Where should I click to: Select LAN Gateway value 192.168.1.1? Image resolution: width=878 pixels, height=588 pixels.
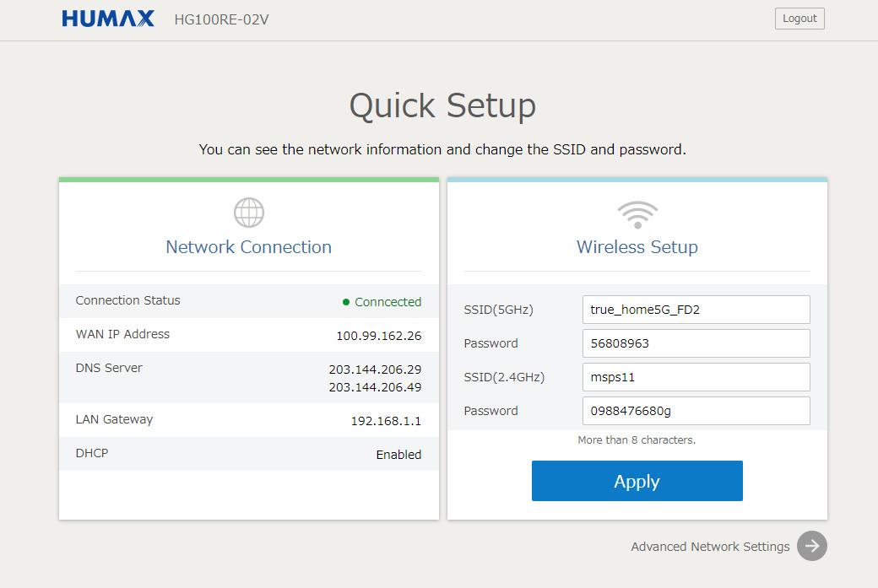coord(387,421)
